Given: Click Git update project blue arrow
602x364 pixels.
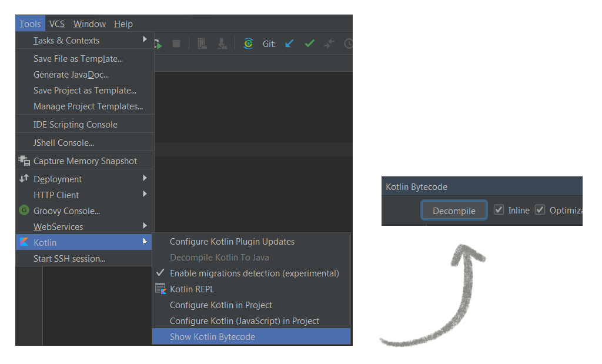Looking at the screenshot, I should [x=289, y=44].
